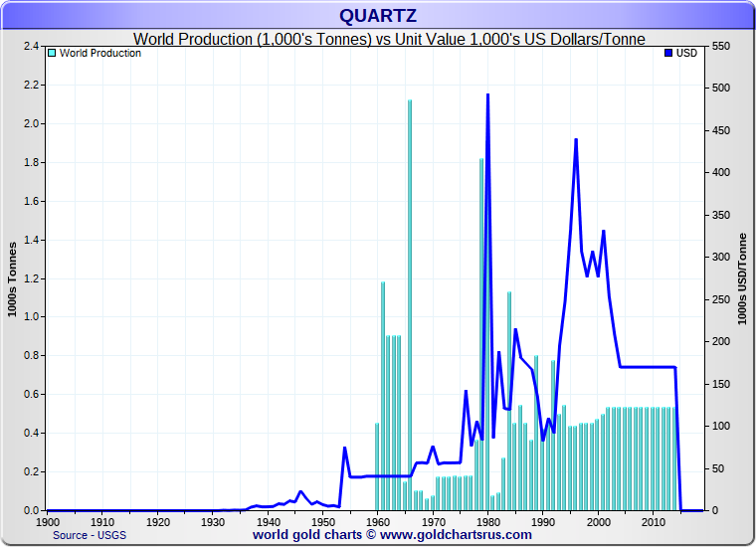The height and width of the screenshot is (547, 756).
Task: Click the 0.8 left axis value
Action: (32, 356)
